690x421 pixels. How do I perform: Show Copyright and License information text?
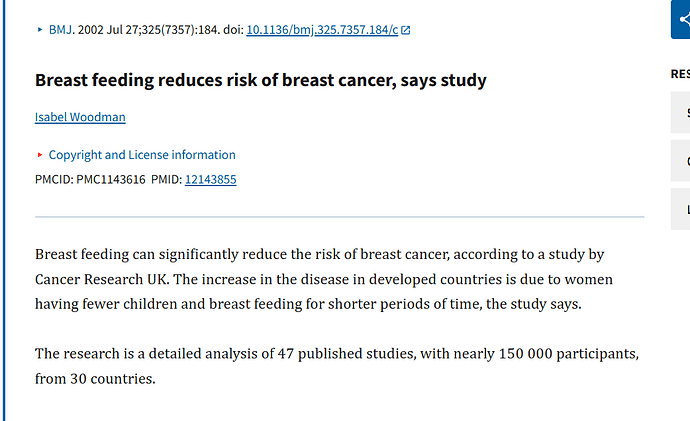click(142, 155)
